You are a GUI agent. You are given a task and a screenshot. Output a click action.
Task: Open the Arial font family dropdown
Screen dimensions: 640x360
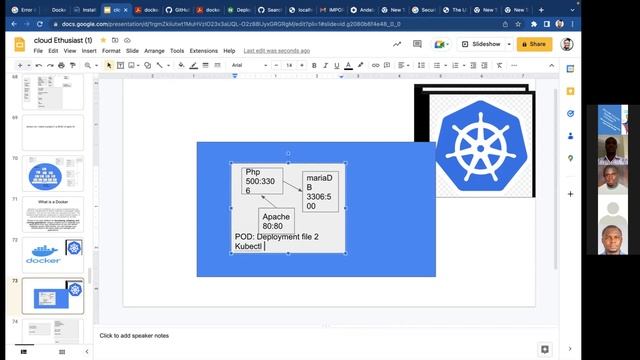(249, 65)
